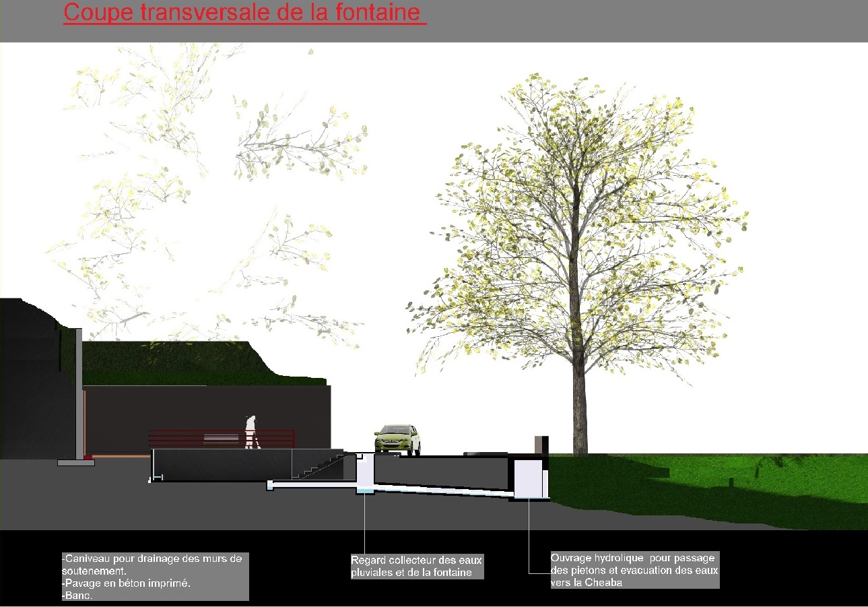The width and height of the screenshot is (868, 607).
Task: Select the white hydraulic structure box
Action: [x=529, y=479]
